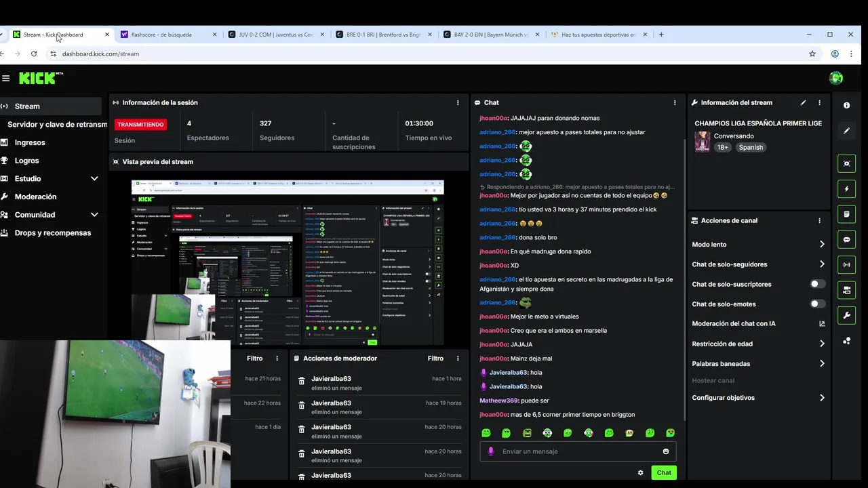
Task: Open Restricción de edad options
Action: click(758, 344)
